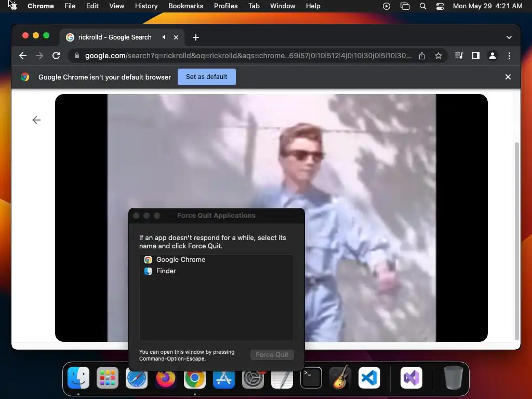Go back with Chrome's back arrow
The image size is (532, 399).
[x=23, y=56]
